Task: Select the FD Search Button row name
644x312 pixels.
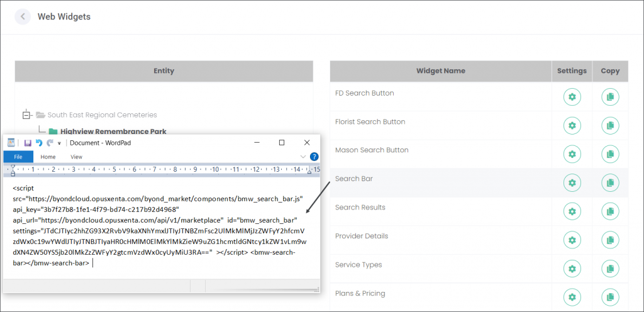Action: (x=364, y=93)
